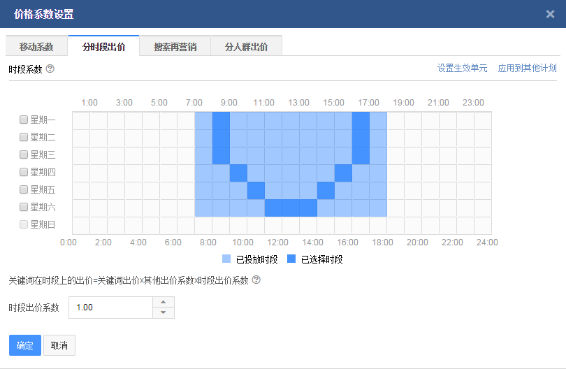566x369 pixels.
Task: Click the 已选择时段 dark blue legend swatch
Action: 291,259
